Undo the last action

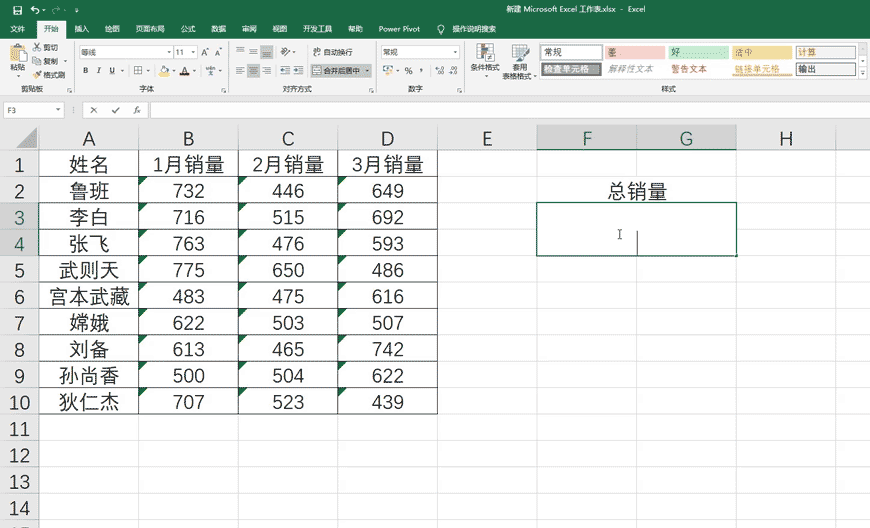(35, 9)
